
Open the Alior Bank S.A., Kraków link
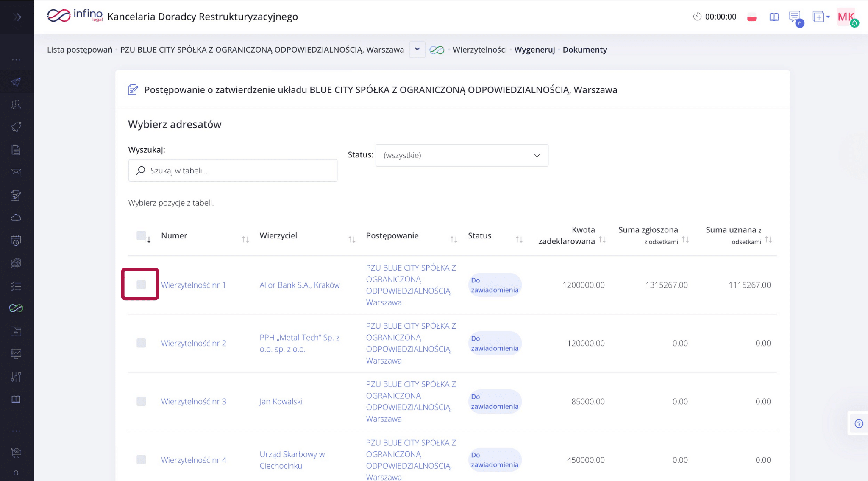pyautogui.click(x=300, y=285)
